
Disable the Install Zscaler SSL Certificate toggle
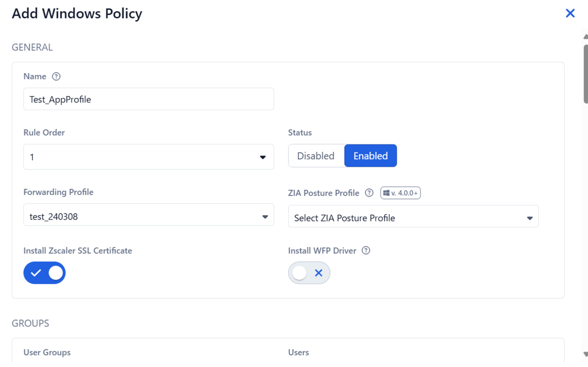coord(45,273)
